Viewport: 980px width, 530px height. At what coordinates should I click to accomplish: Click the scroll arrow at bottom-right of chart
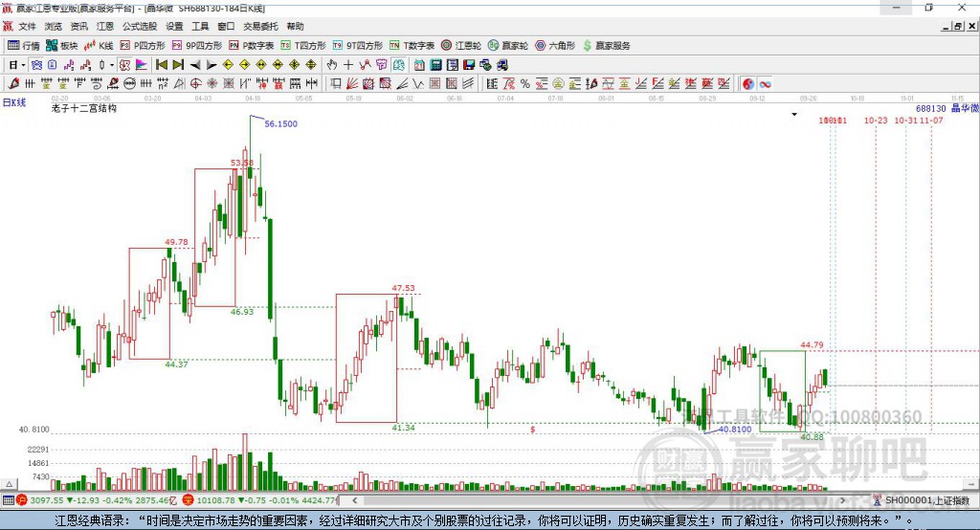972,484
